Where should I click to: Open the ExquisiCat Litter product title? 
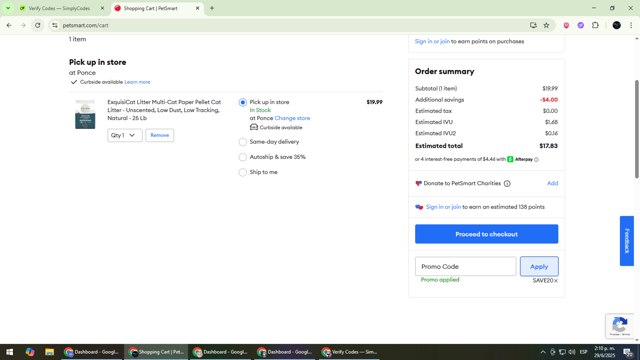click(164, 110)
